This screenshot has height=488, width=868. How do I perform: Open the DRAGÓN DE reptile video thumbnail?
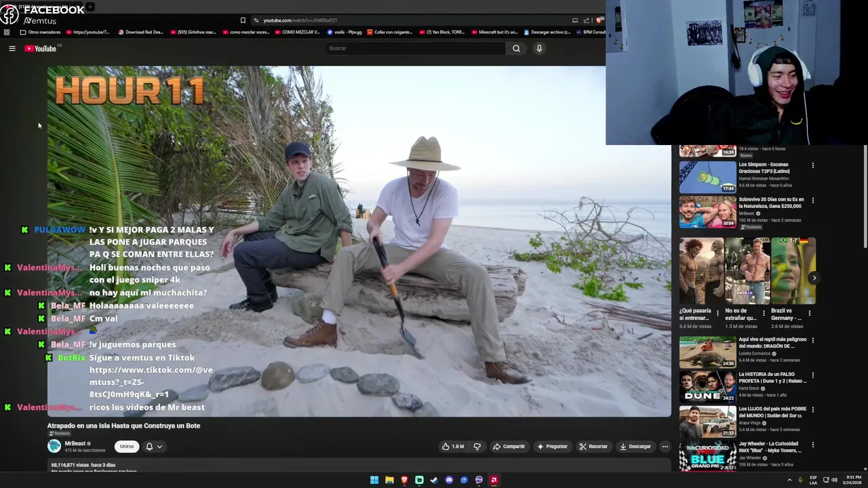pyautogui.click(x=707, y=352)
